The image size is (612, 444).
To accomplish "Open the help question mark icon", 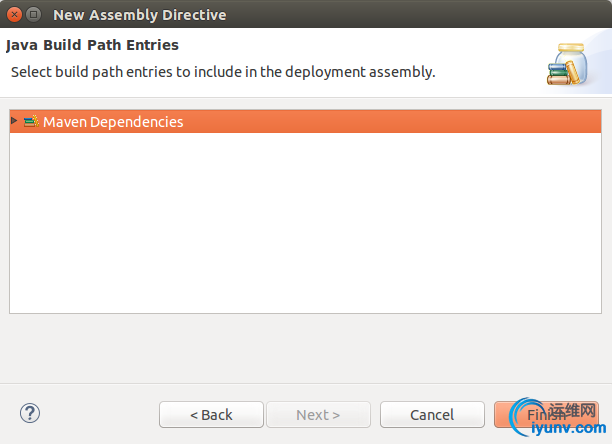I will coord(30,413).
